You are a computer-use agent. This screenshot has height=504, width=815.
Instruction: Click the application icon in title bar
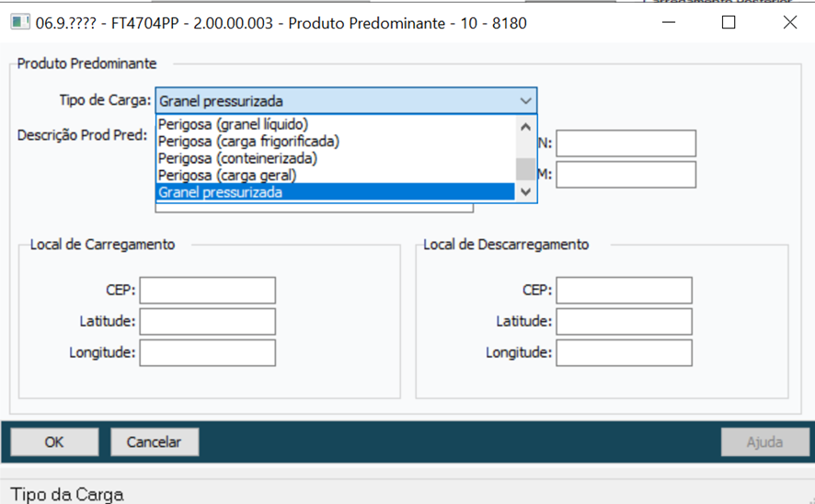tap(20, 22)
